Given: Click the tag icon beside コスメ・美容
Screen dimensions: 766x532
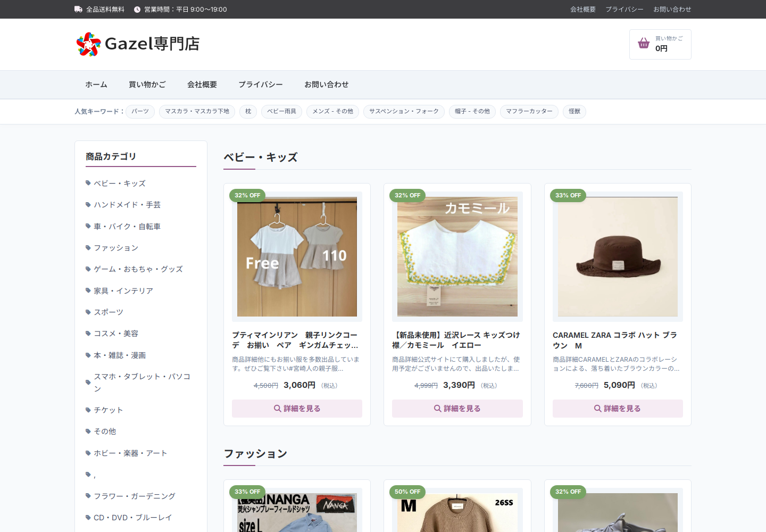Looking at the screenshot, I should (88, 333).
